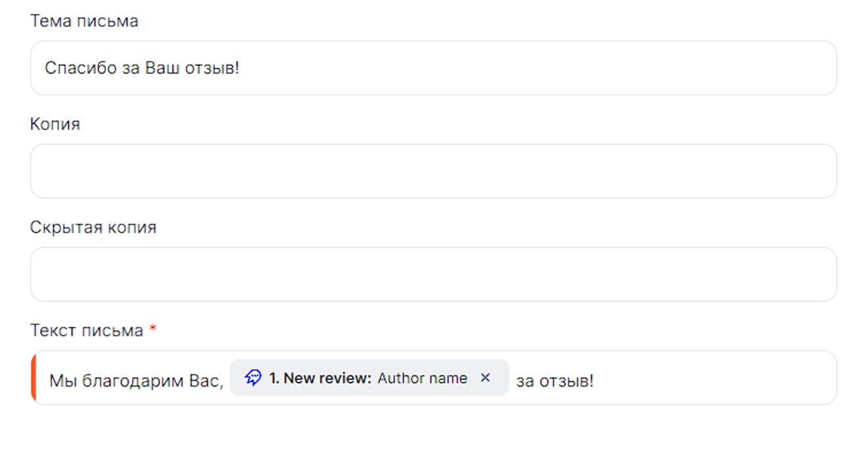Click the bold '1. New review:' chip label
Screen dimensions: 868x453
tap(320, 379)
